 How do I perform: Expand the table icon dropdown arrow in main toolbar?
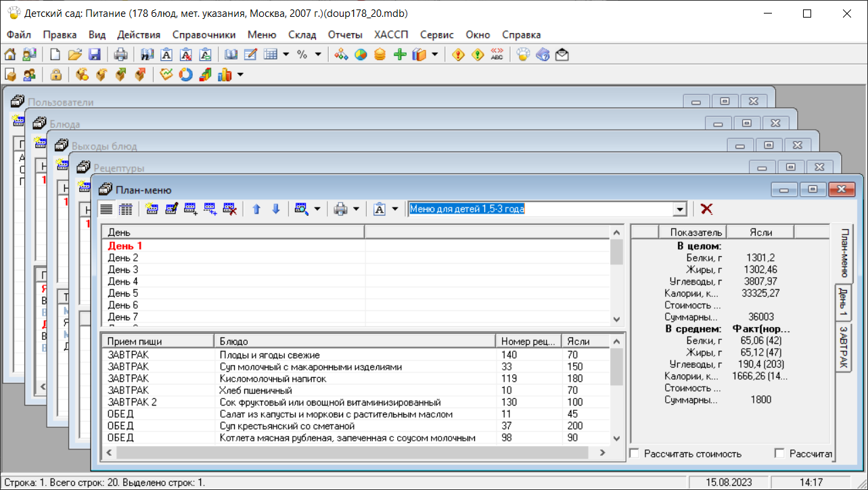[286, 55]
